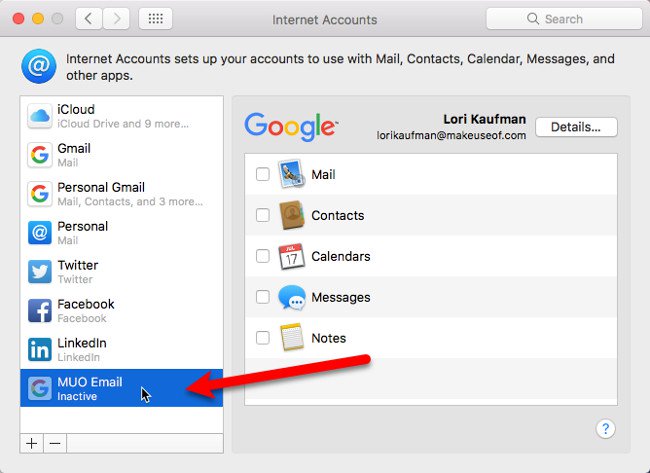
Task: Minimize window with yellow button
Action: point(38,19)
